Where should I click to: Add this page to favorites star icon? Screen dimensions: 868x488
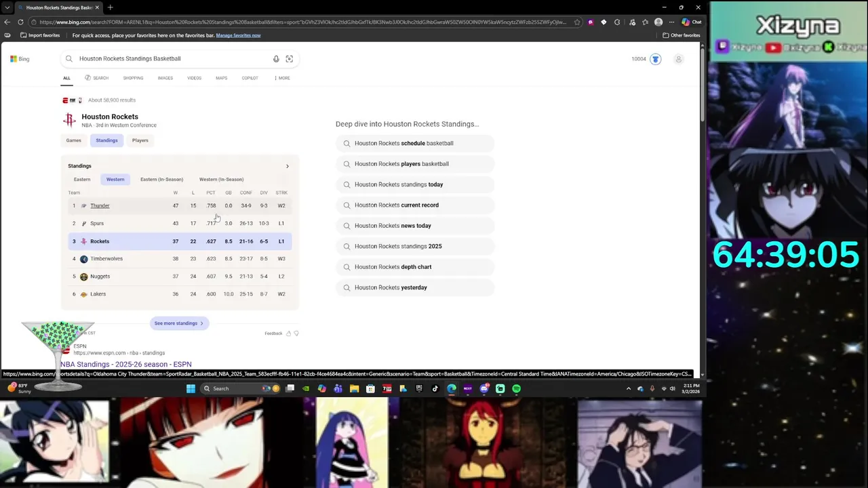point(577,22)
